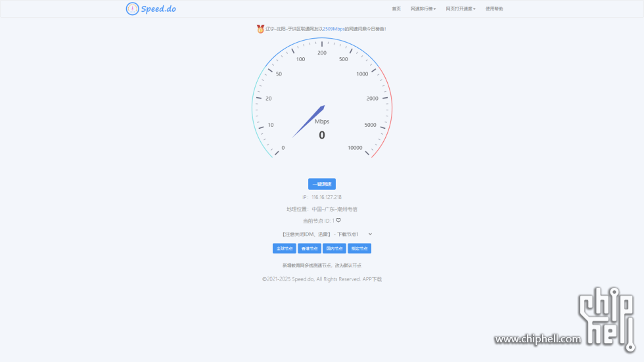The width and height of the screenshot is (644, 362).
Task: Click the Speed.do logo icon
Action: tap(132, 9)
